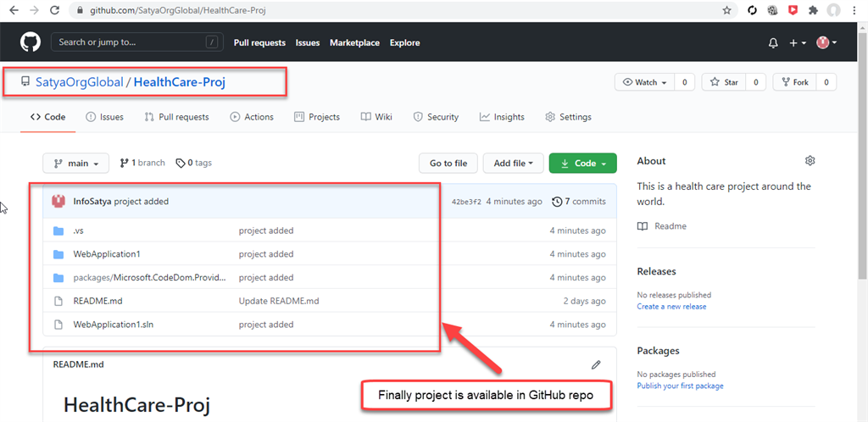Click the padlock icon in address bar
Screen dimensions: 868x422
tap(79, 10)
